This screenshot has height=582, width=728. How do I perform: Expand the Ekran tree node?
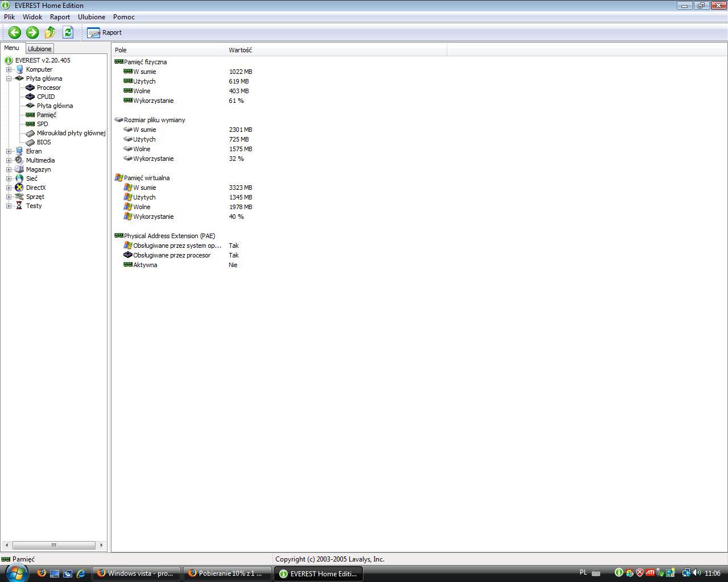pyautogui.click(x=9, y=151)
